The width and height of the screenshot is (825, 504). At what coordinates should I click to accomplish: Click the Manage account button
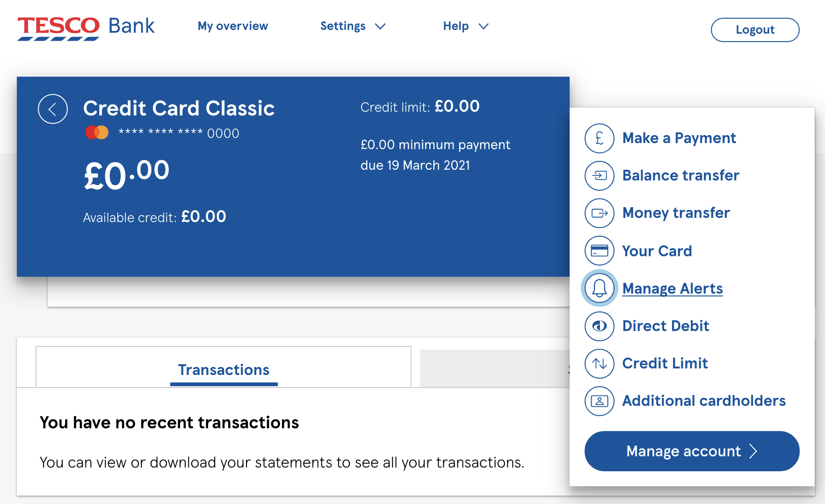[692, 451]
